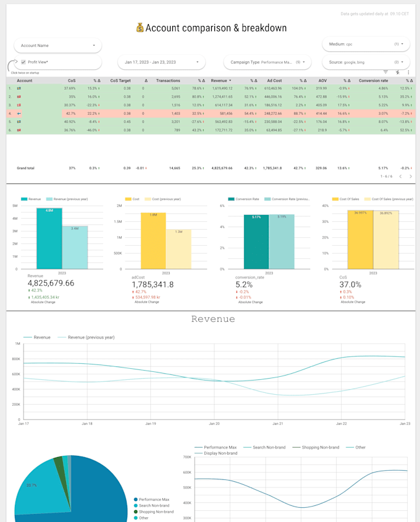The height and width of the screenshot is (522, 420).
Task: Go to next table page arrow
Action: [410, 177]
